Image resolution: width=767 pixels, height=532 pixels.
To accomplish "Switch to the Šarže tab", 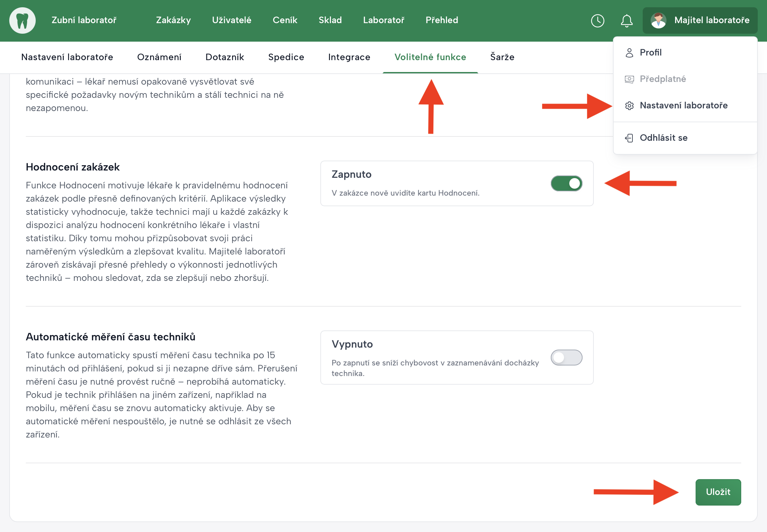I will 502,57.
